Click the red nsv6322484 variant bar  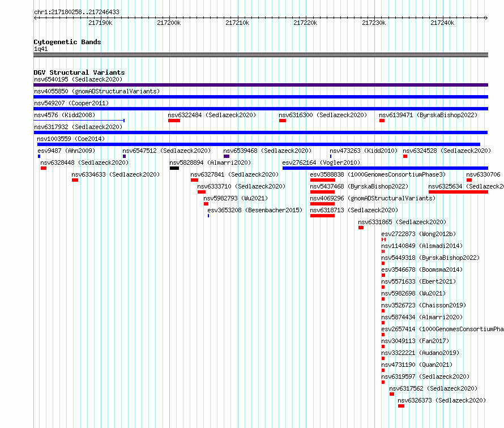[174, 121]
